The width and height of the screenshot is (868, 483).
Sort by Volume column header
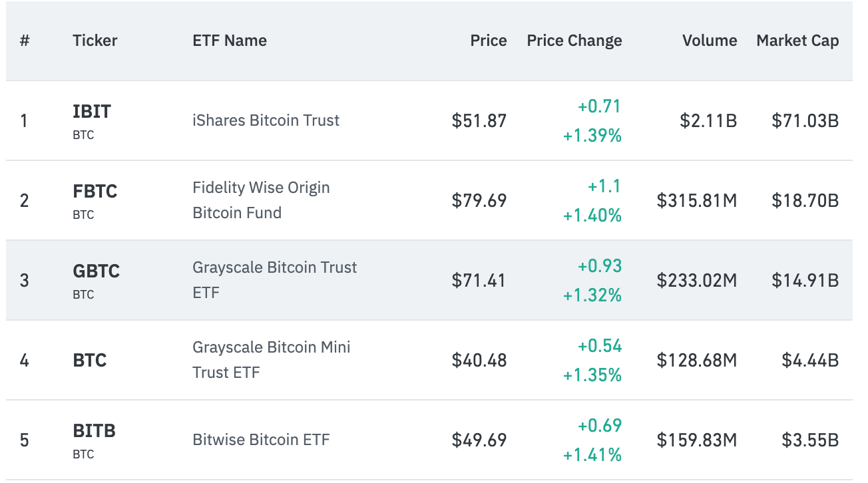pyautogui.click(x=709, y=41)
